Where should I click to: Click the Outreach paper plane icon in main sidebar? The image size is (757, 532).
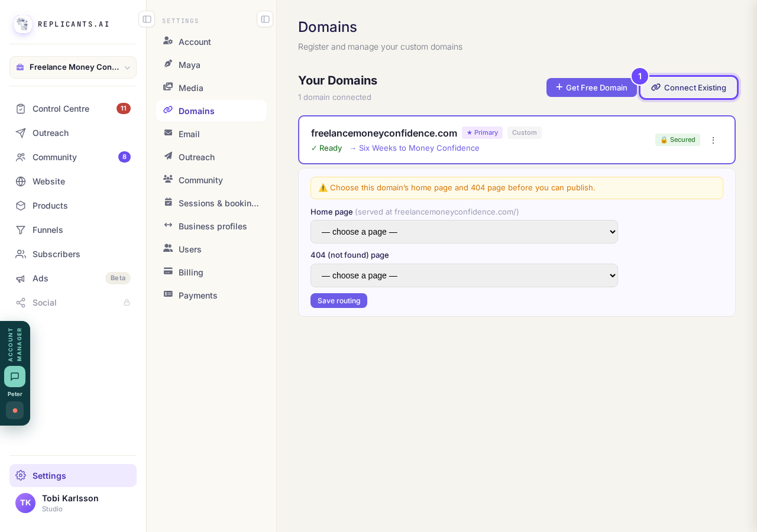coord(21,133)
